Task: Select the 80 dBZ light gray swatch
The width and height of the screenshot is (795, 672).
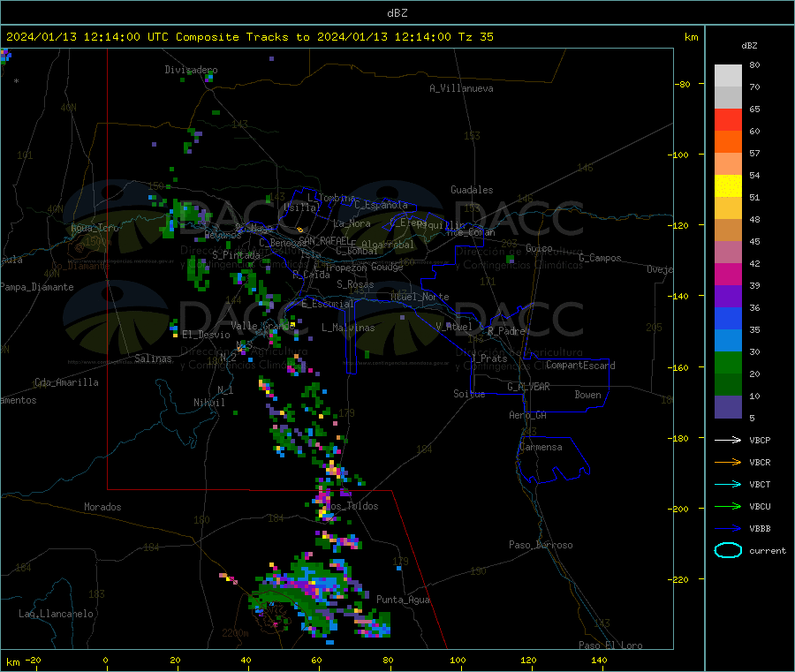Action: click(728, 76)
